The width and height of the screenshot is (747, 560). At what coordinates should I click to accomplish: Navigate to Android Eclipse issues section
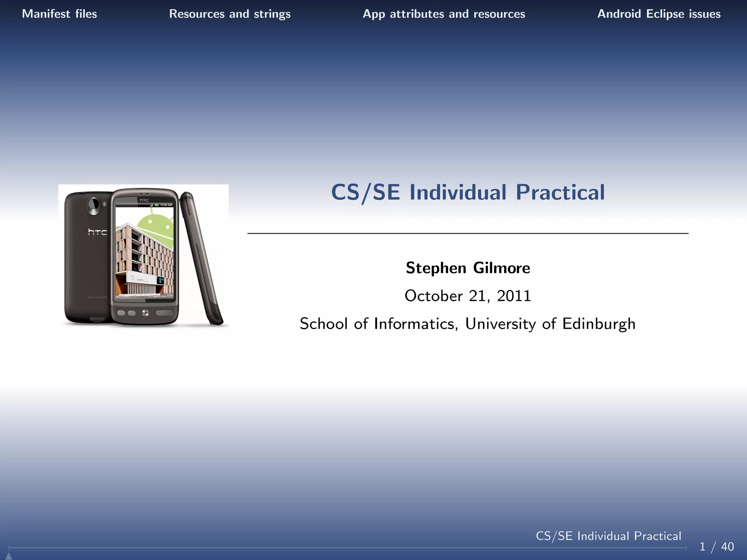click(x=659, y=14)
